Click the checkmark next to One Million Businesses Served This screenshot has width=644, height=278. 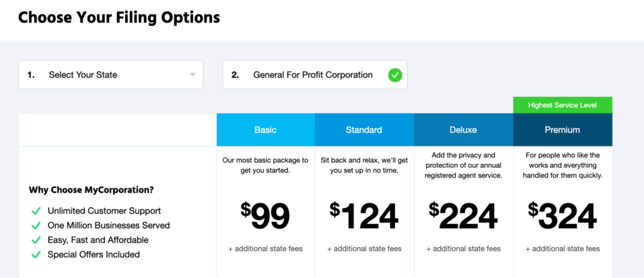point(36,225)
